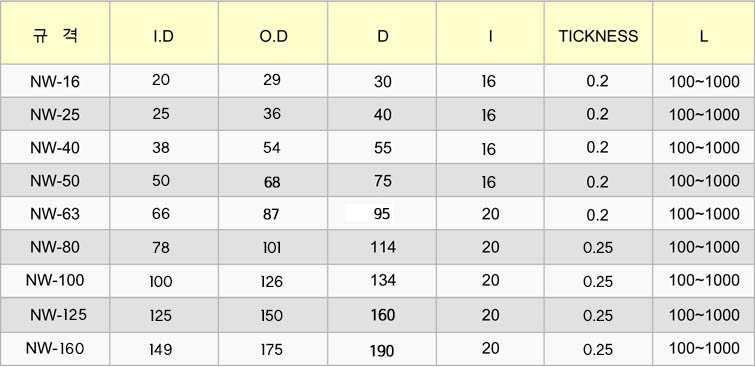Screen dimensions: 755x367
Task: Select the NW-63 row label
Action: pyautogui.click(x=55, y=214)
